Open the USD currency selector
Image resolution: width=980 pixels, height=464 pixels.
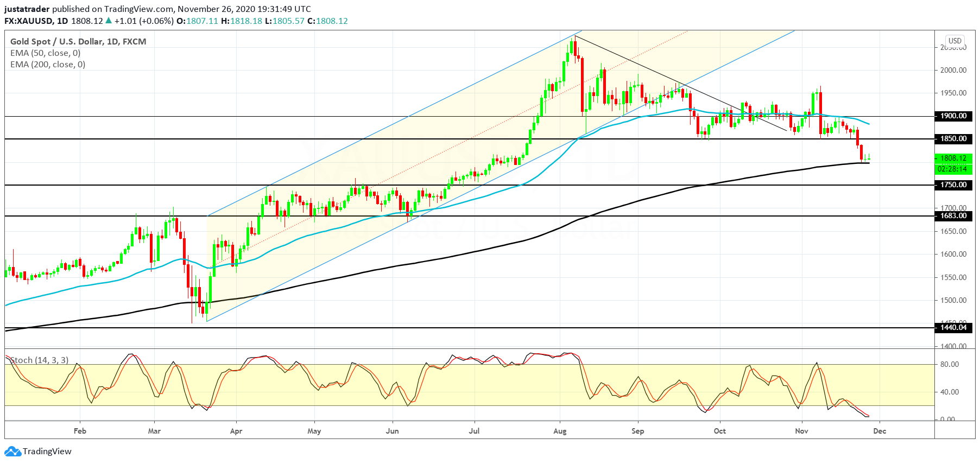pos(954,41)
